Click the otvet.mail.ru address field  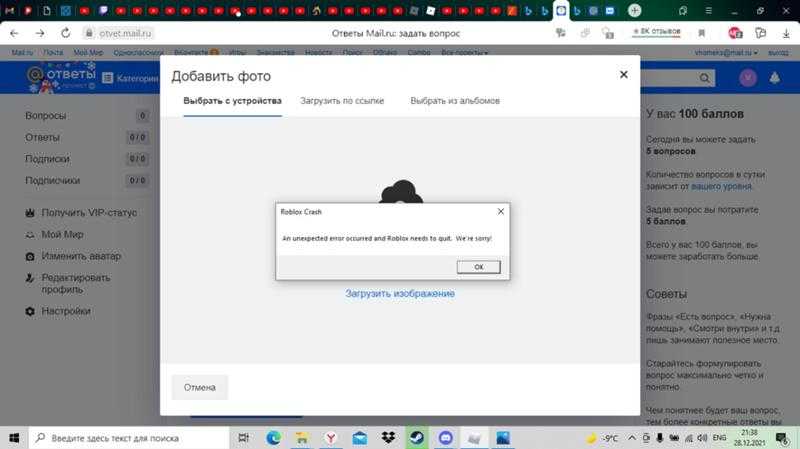tap(126, 33)
